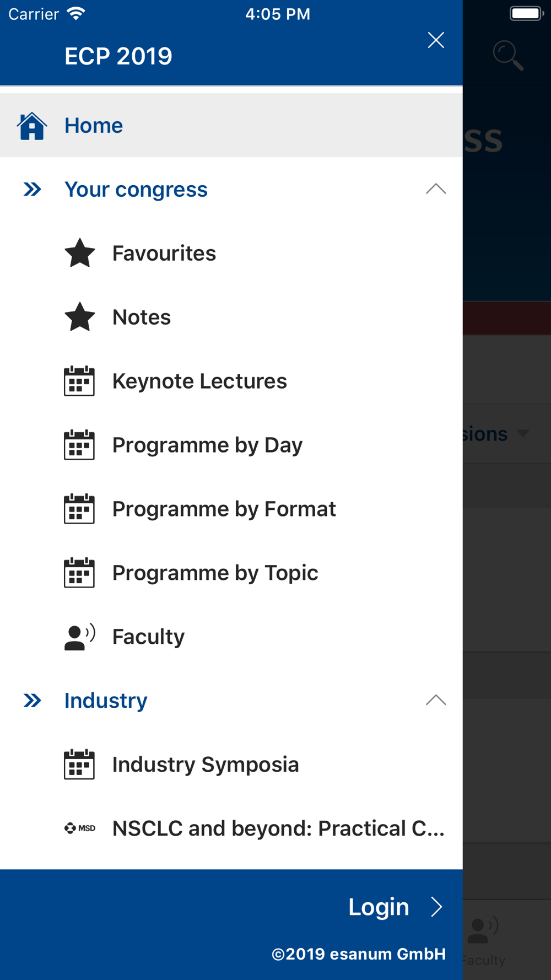Click the calendar icon for Industry Symposia
Image resolution: width=551 pixels, height=980 pixels.
79,764
